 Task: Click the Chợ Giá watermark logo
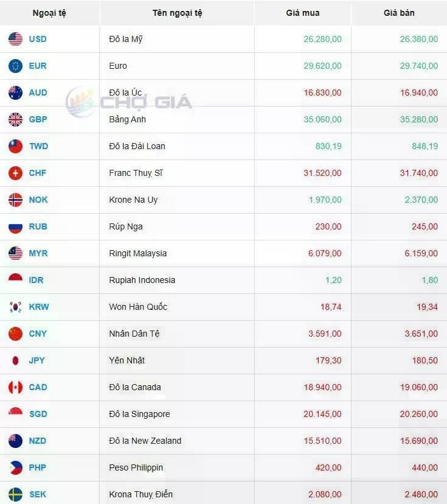pos(128,102)
